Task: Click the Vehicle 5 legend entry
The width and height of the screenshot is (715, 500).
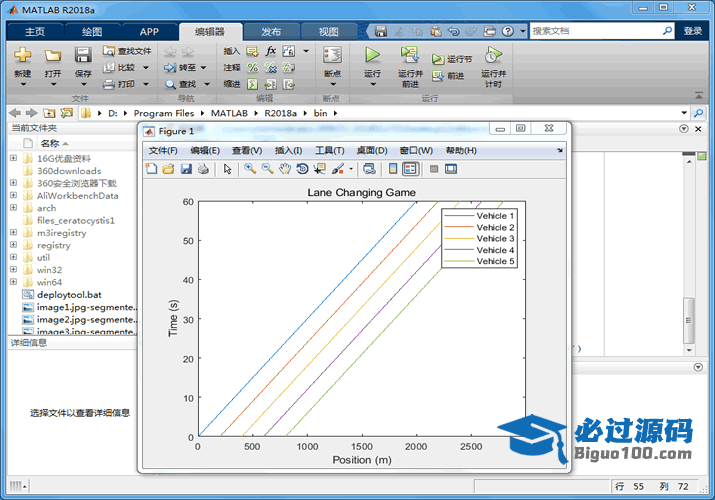Action: coord(479,261)
